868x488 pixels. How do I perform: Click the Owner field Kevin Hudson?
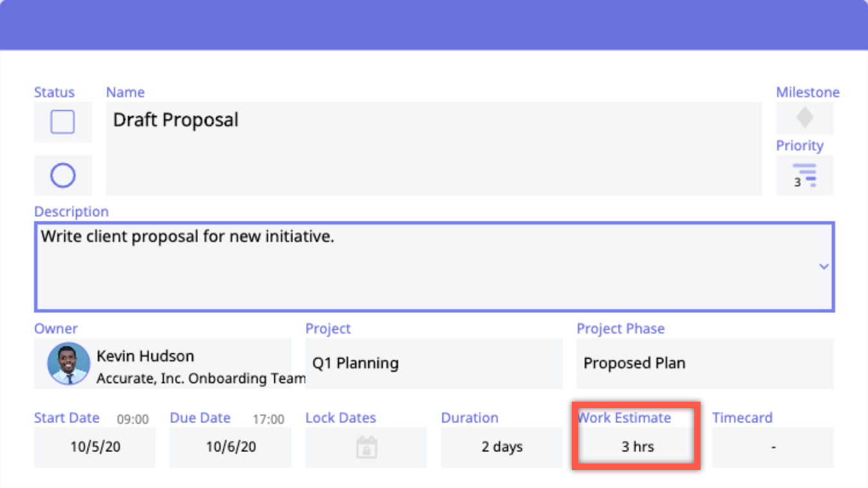pos(193,364)
